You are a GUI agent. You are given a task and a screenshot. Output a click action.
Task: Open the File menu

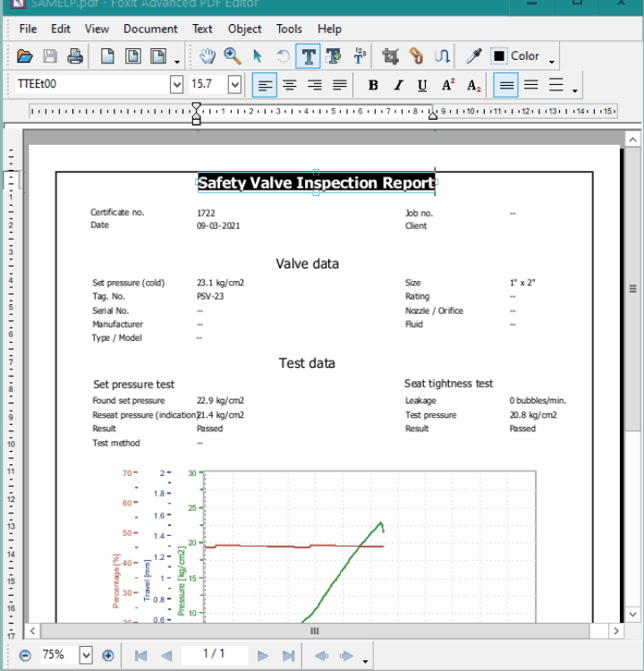[28, 29]
